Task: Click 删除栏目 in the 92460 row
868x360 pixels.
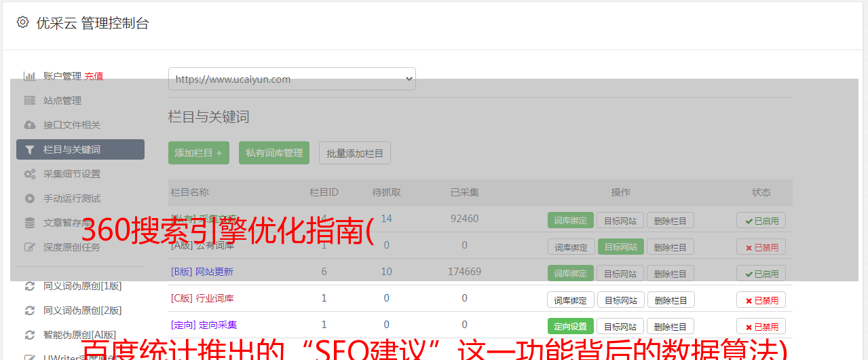Action: [x=671, y=220]
